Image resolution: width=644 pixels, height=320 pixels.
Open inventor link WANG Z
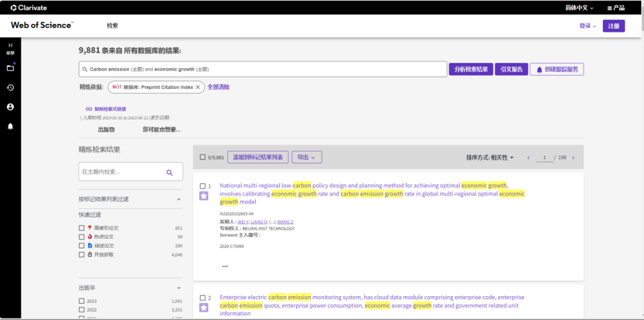point(286,222)
